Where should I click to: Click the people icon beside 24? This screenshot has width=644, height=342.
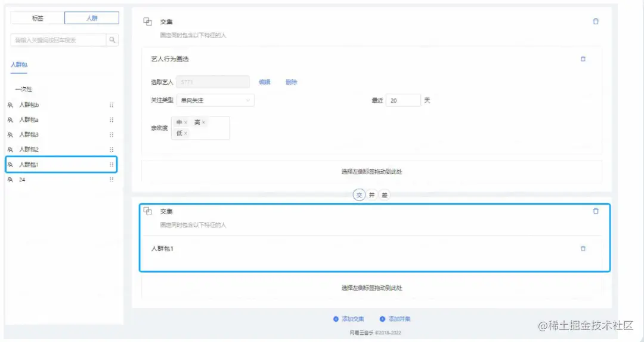pos(10,180)
